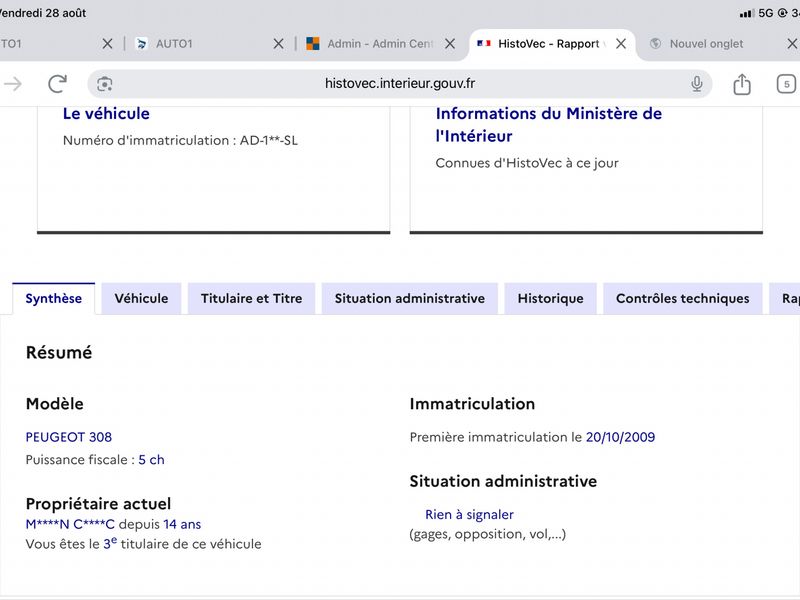Click the gages, opposition, vol note

(488, 534)
